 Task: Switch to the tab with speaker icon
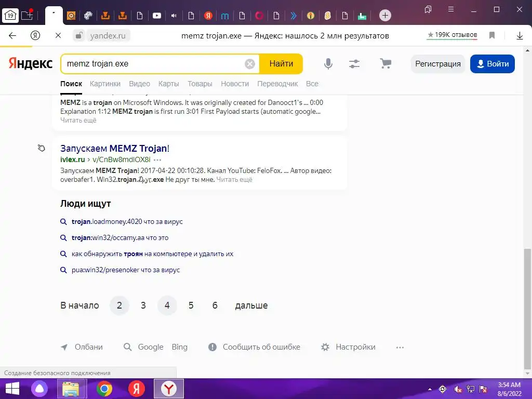174,16
